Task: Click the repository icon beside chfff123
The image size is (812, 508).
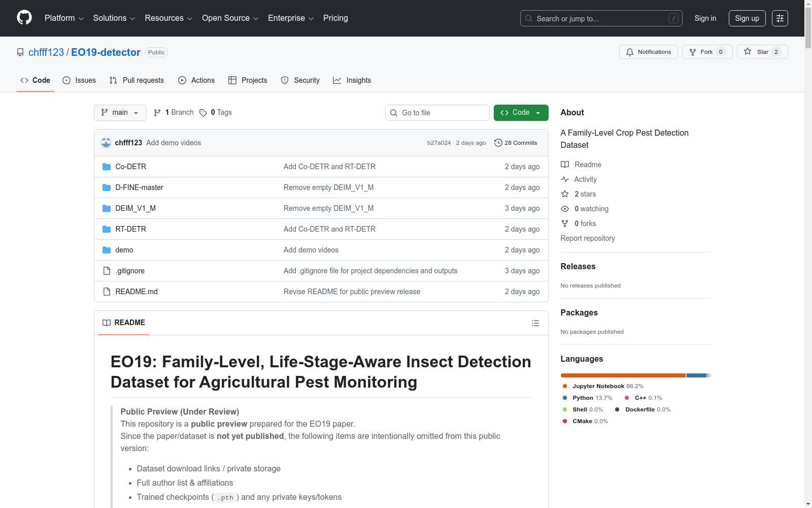Action: (20, 52)
